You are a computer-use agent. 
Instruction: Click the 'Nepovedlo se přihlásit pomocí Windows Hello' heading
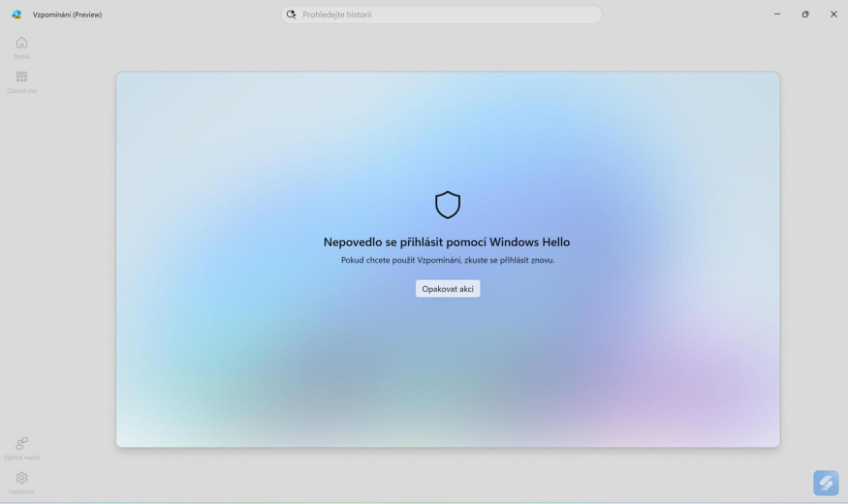447,241
